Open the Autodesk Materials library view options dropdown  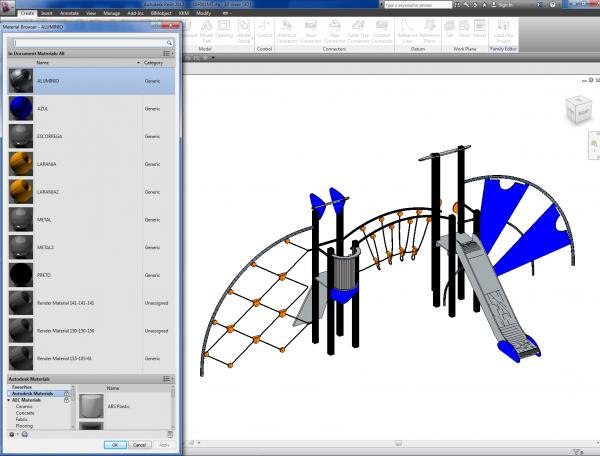[168, 380]
